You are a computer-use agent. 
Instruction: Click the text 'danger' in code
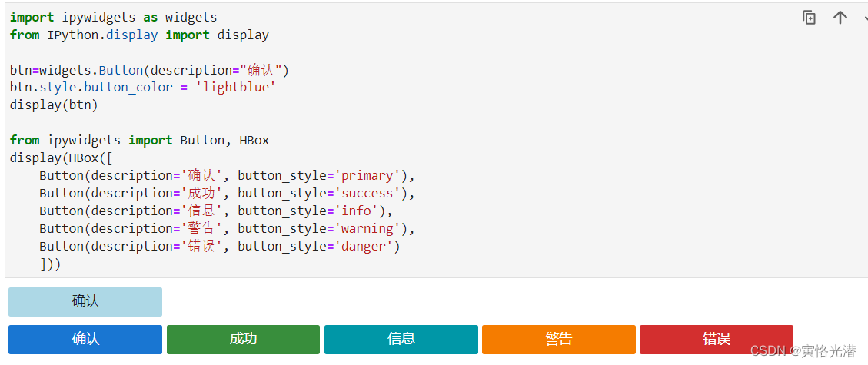click(364, 247)
